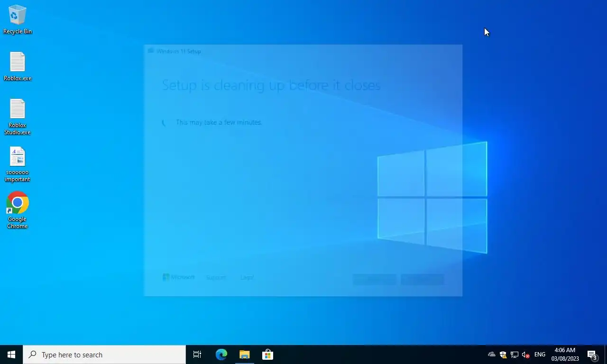Open Microsoft Store from the taskbar
This screenshot has width=607, height=364.
pos(268,355)
